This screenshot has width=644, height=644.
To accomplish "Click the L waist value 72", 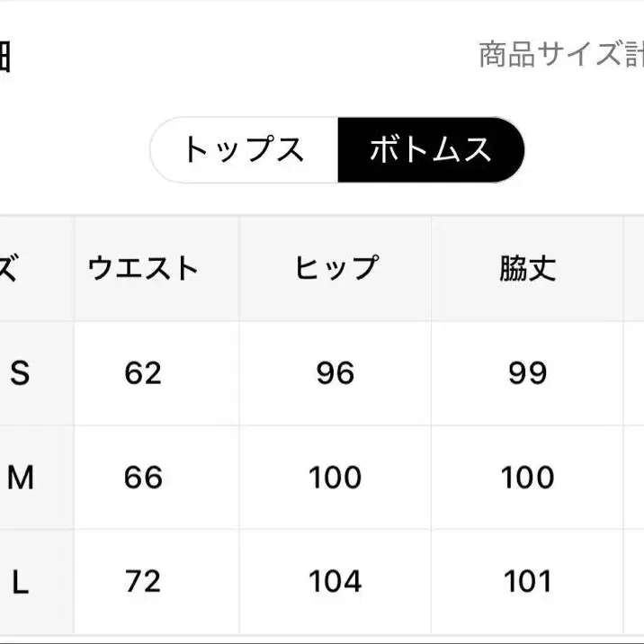I will 143,582.
